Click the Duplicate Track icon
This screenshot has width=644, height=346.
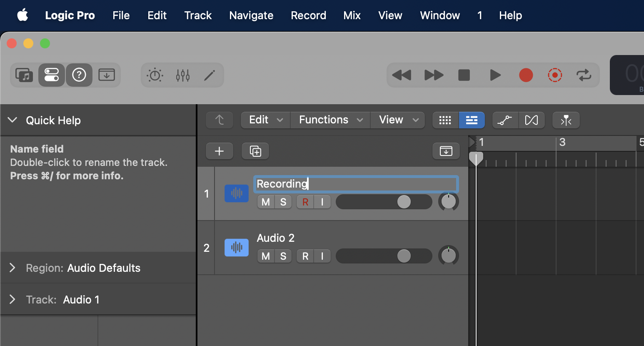click(x=255, y=151)
